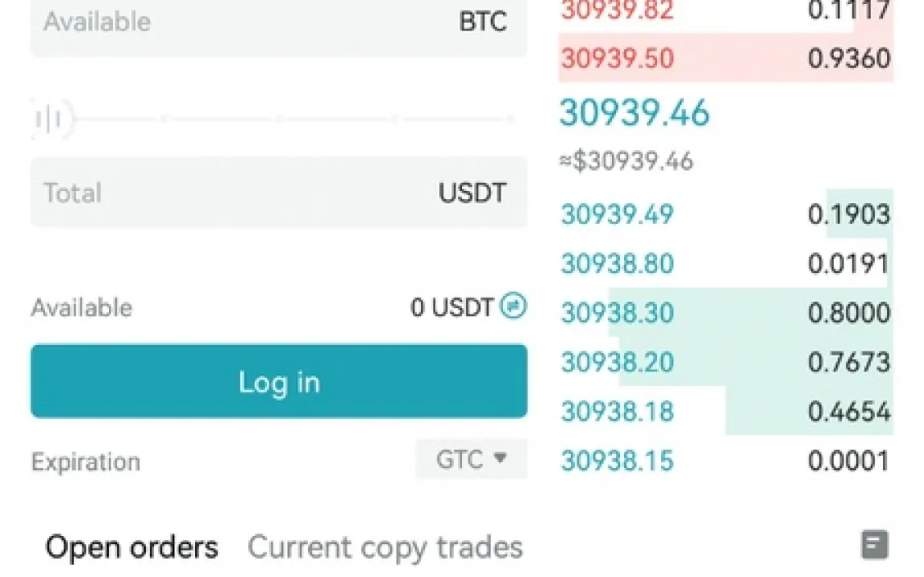The height and width of the screenshot is (577, 924).
Task: Open the order history document icon
Action: [x=875, y=546]
